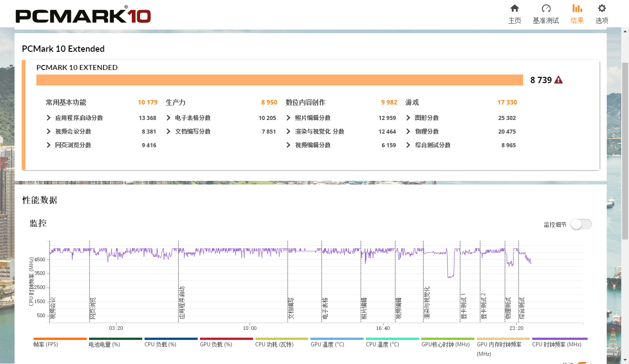Click the 数位内容创作 score 9 982
Screen dimensions: 629x364
click(389, 102)
